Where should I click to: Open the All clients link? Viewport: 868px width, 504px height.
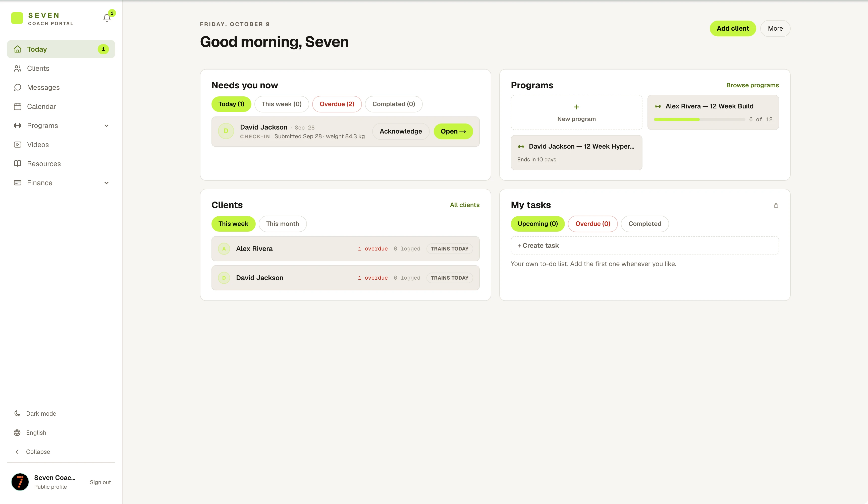(464, 205)
